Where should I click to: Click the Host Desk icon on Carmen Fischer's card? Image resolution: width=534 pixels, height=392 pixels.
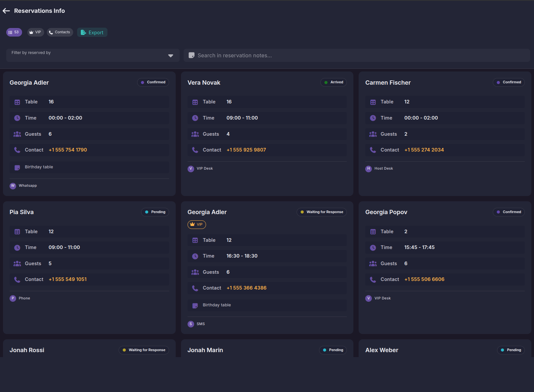(369, 168)
